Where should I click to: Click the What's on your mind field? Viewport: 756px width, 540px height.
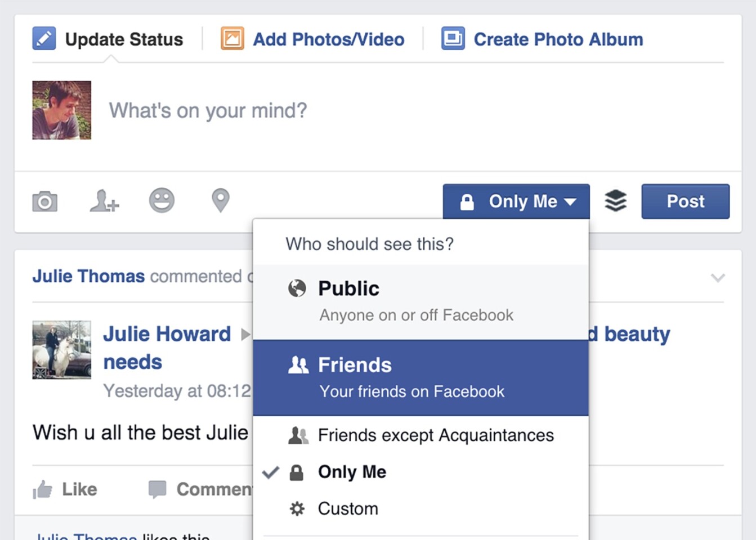[208, 111]
